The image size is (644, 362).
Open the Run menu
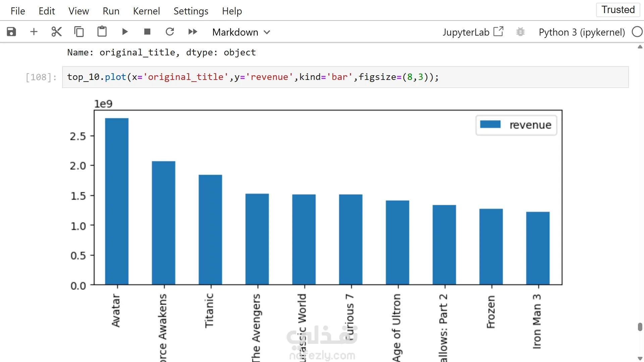coord(111,11)
